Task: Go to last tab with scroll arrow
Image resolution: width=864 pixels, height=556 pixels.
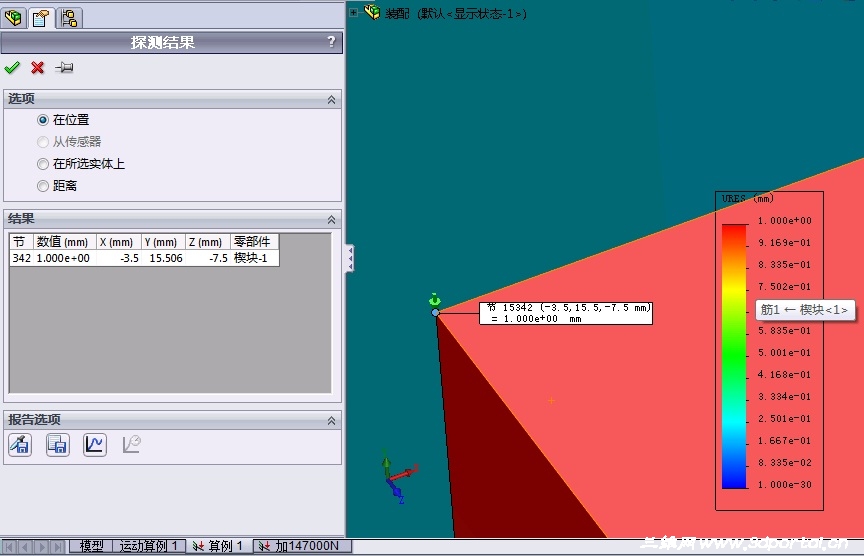Action: coord(57,547)
